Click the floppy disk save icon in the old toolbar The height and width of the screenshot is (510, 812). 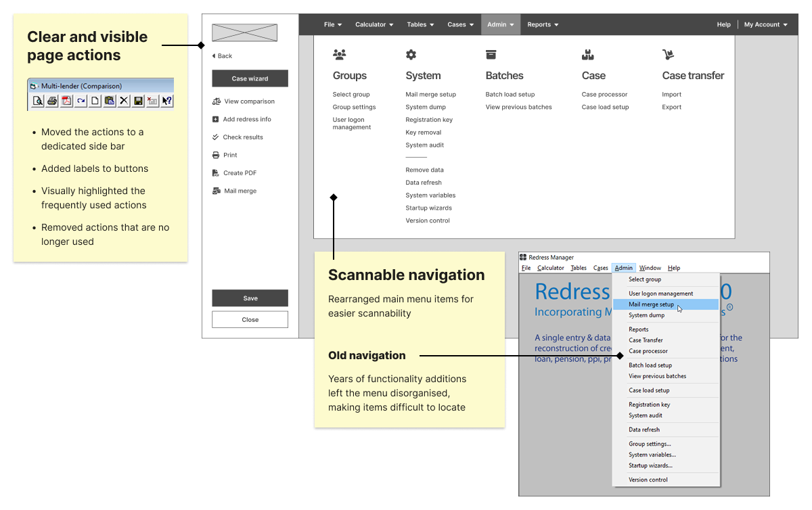coord(138,101)
